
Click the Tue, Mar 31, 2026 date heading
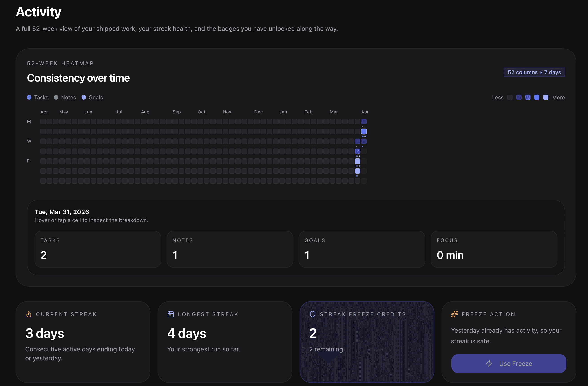[x=62, y=212]
